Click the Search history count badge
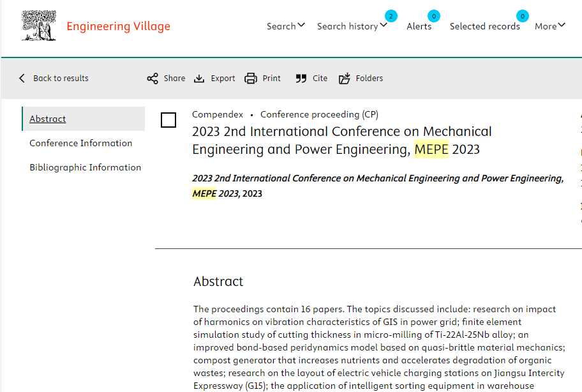The height and width of the screenshot is (392, 582). 391,16
